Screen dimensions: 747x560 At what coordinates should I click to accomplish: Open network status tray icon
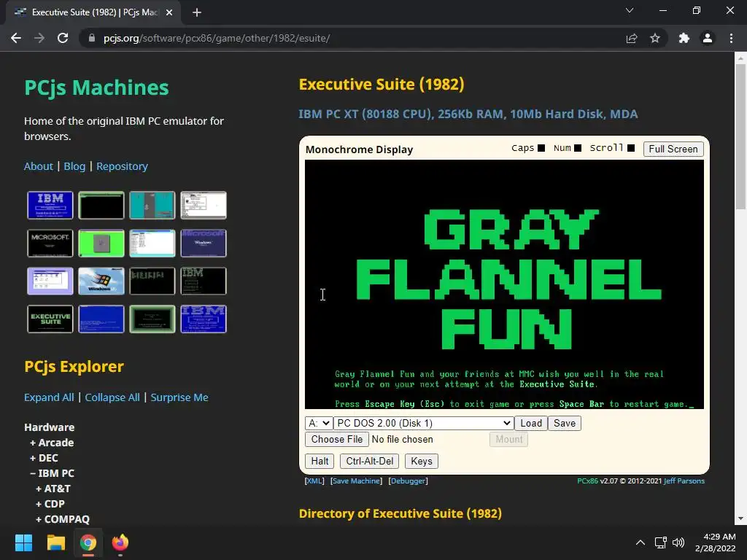pyautogui.click(x=660, y=542)
